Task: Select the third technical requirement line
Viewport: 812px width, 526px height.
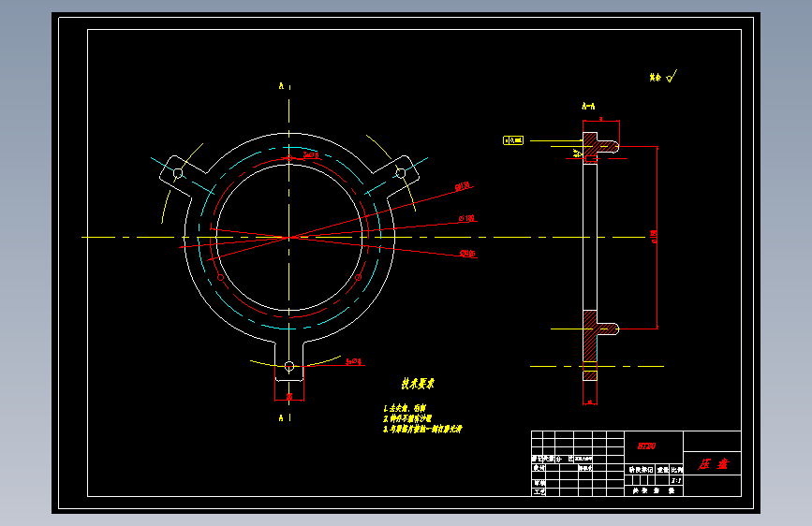Action: [x=422, y=430]
